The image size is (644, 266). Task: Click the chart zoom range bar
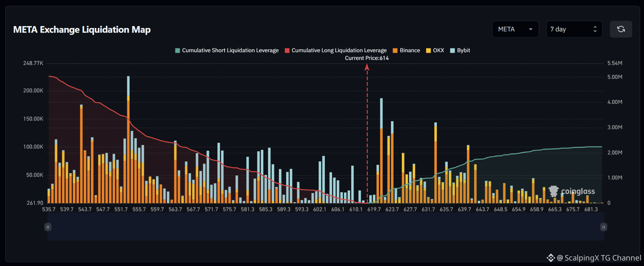click(x=326, y=227)
